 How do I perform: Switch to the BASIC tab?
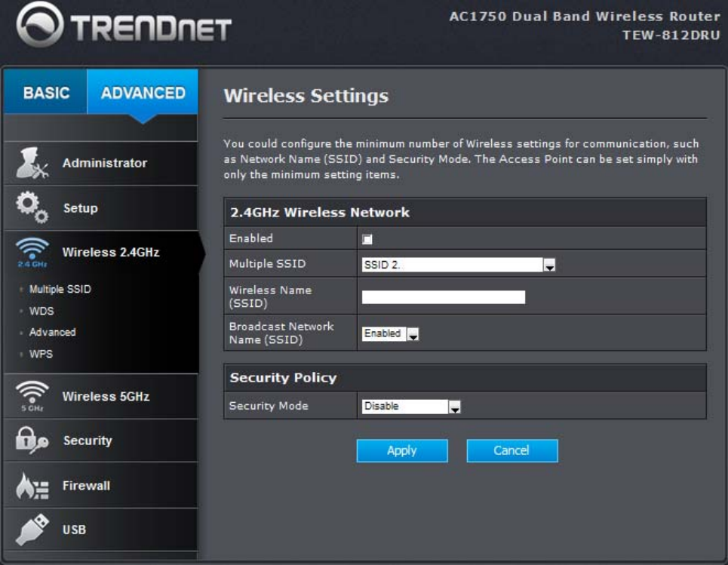click(45, 92)
